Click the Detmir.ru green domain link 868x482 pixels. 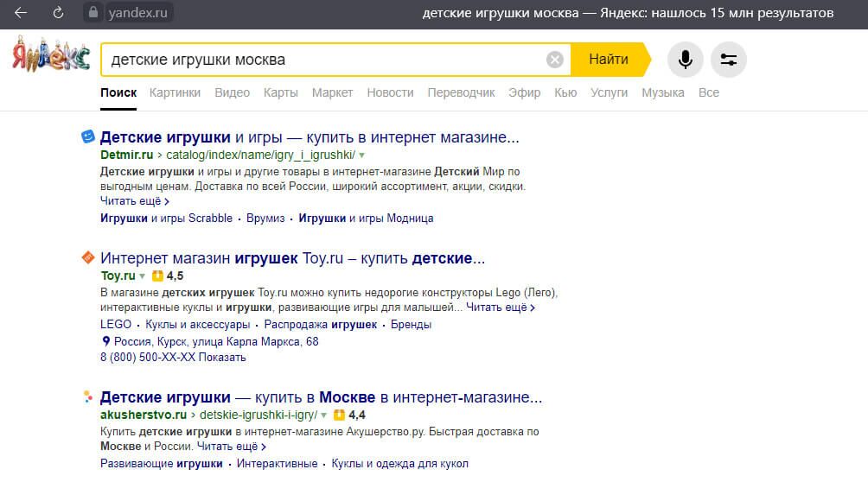click(x=127, y=155)
